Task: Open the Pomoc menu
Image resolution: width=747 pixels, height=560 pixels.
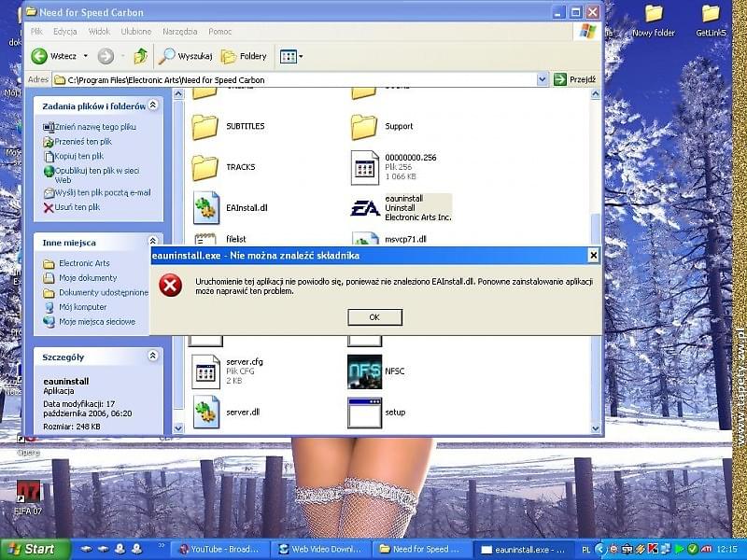Action: [x=220, y=32]
